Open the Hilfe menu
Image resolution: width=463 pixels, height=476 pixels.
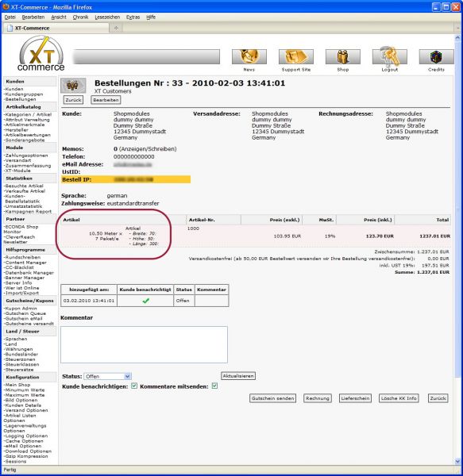click(x=151, y=17)
